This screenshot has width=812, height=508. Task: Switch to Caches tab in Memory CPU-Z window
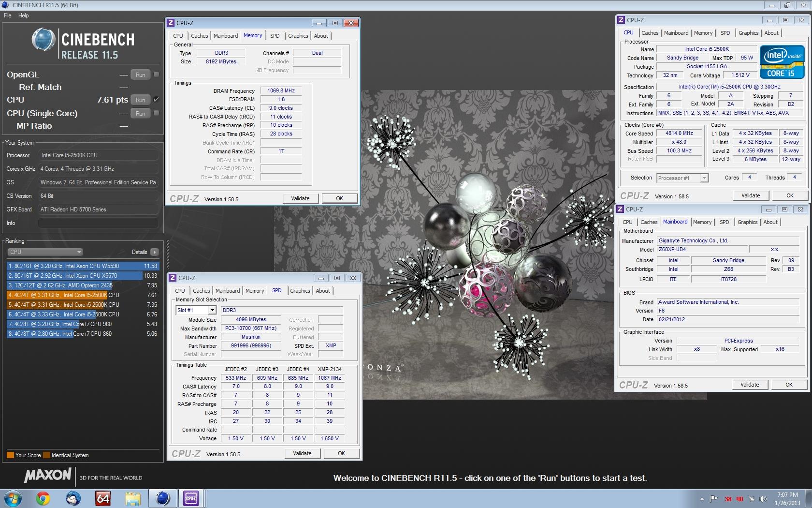point(199,36)
